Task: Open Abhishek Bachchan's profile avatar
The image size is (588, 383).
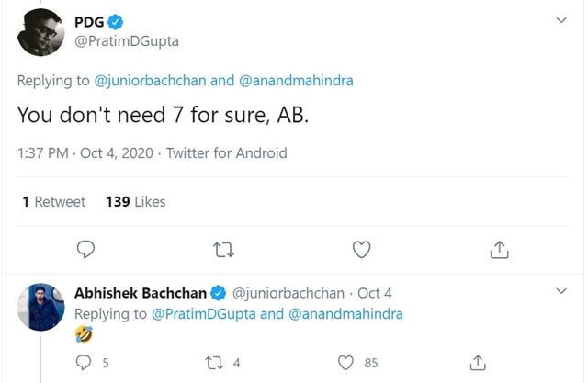Action: pos(40,307)
